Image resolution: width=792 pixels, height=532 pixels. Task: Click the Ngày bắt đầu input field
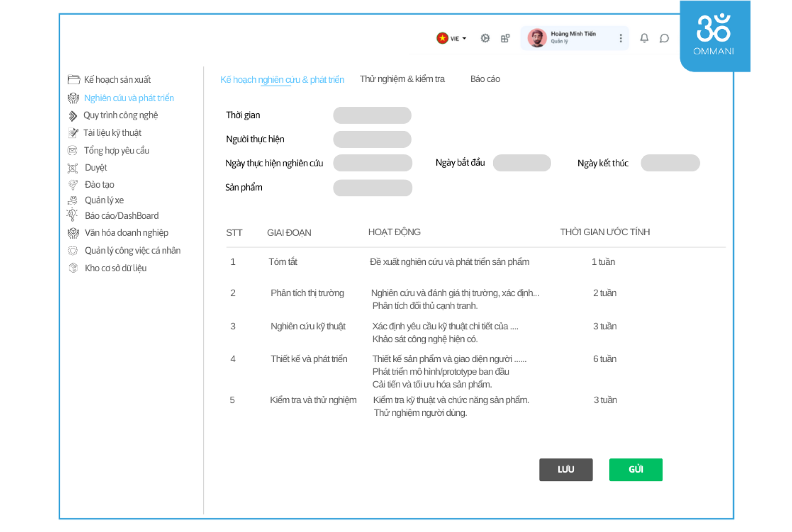521,163
